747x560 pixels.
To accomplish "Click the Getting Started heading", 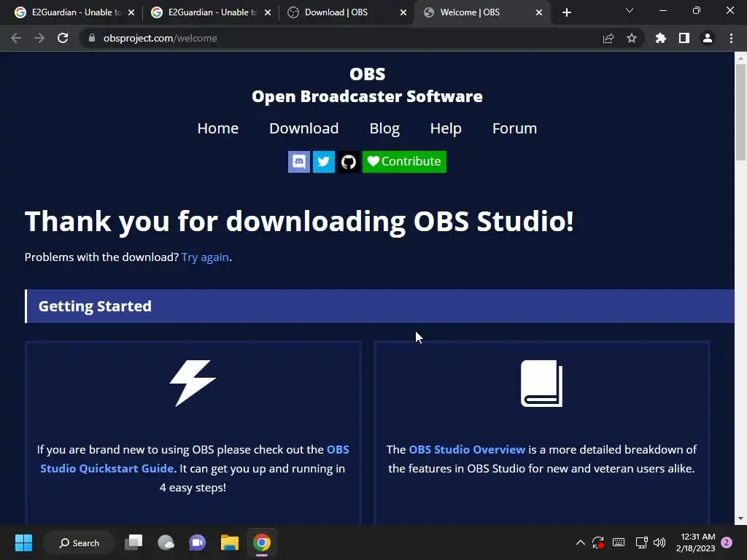I will tap(95, 306).
